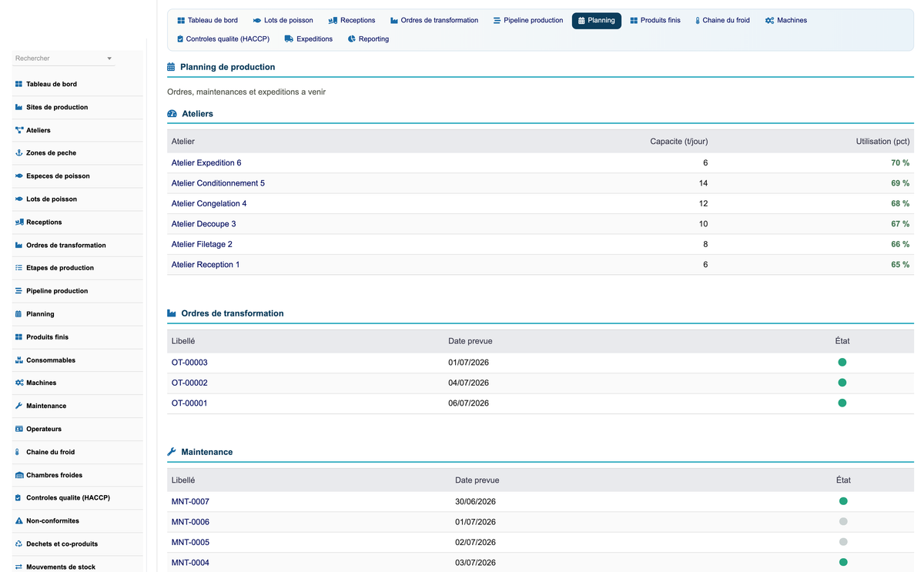The height and width of the screenshot is (572, 924).
Task: Click date 04/07/2026 in orders table
Action: tap(468, 383)
